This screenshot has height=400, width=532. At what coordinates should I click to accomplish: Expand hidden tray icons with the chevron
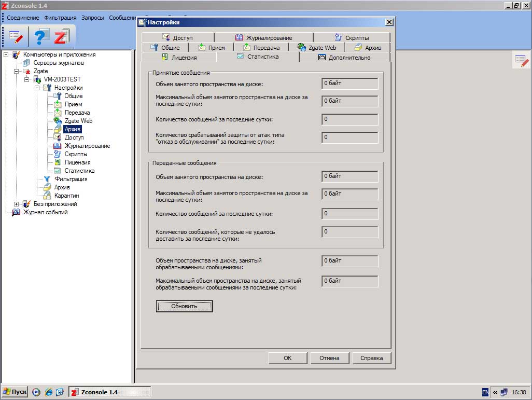tap(495, 392)
